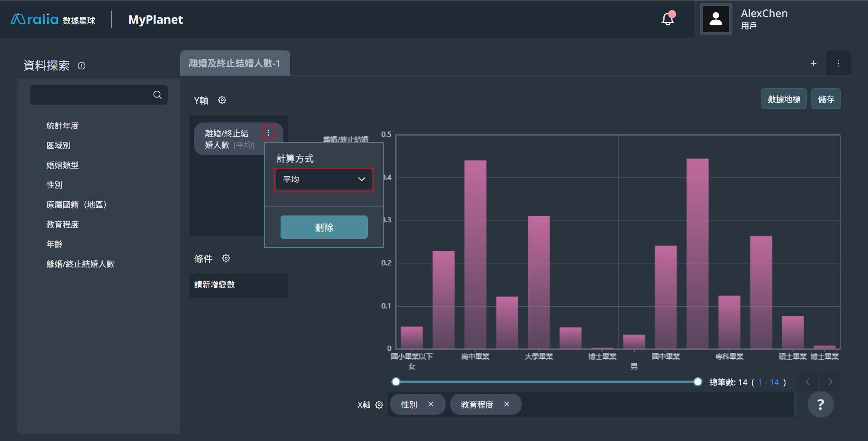The height and width of the screenshot is (441, 868).
Task: Open the three-dot menu on 離婚/終止結婚人數 chip
Action: tap(268, 132)
